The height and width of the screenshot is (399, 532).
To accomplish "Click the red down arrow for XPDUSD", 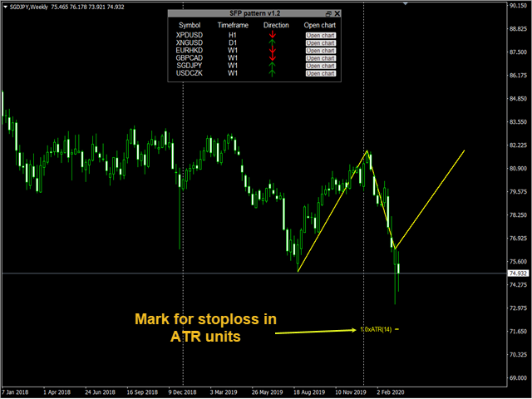I will 272,35.
